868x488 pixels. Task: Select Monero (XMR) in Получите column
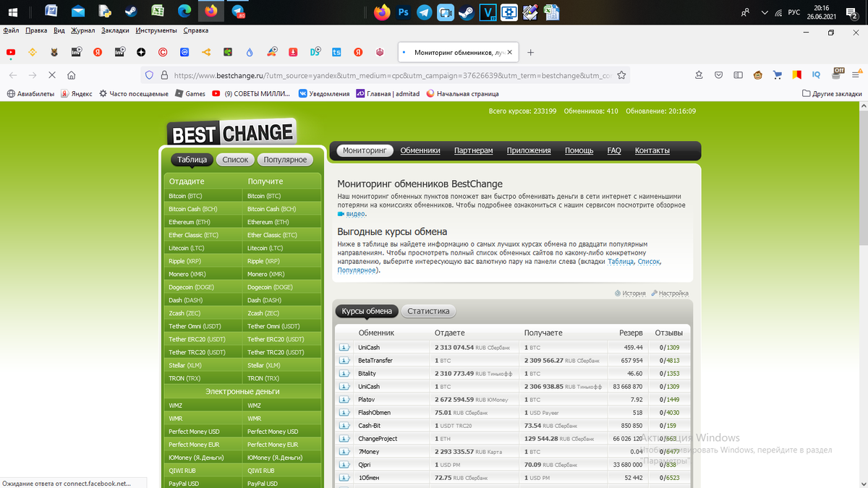(x=282, y=274)
